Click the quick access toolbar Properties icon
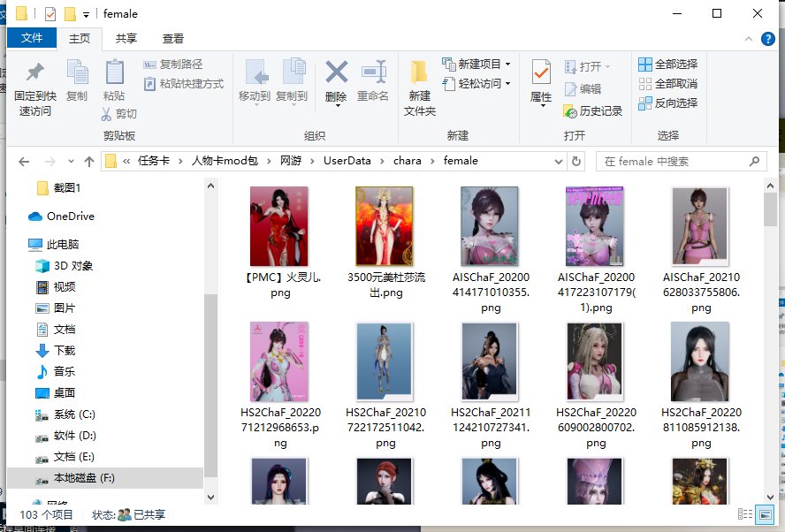Viewport: 785px width, 532px height. point(50,13)
